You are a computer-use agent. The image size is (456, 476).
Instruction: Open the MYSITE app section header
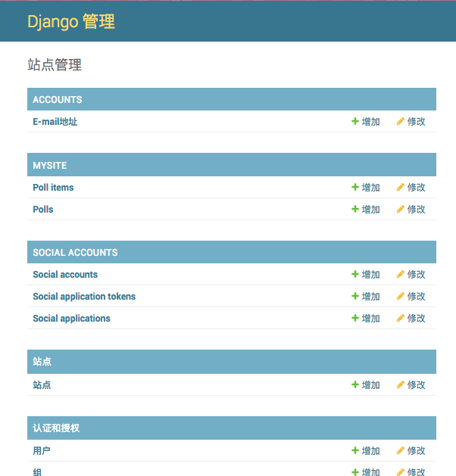50,166
